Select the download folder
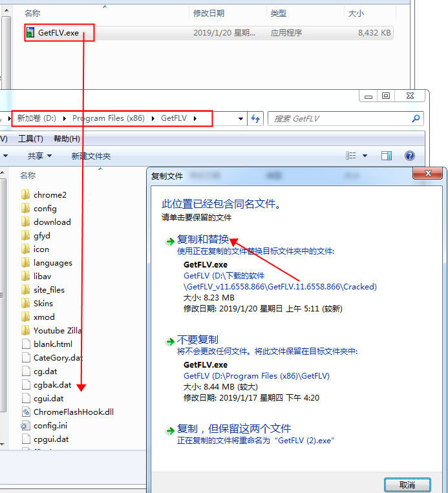The image size is (448, 493). coord(46,222)
